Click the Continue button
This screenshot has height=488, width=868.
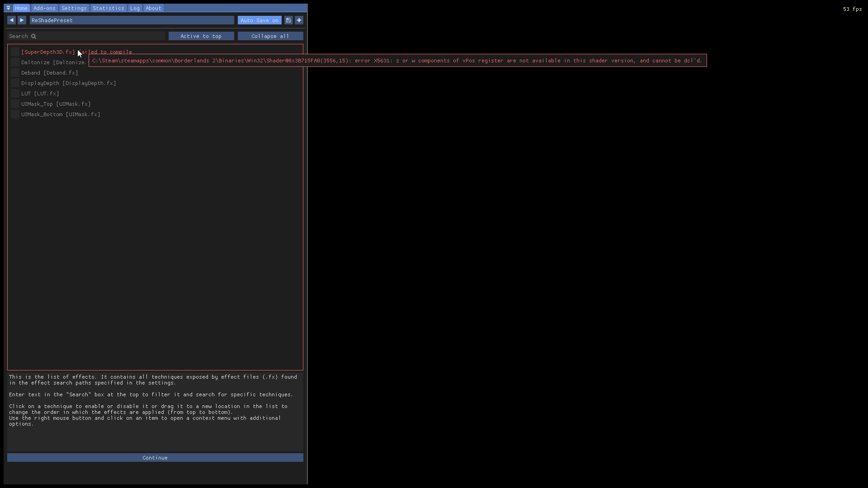(x=155, y=457)
